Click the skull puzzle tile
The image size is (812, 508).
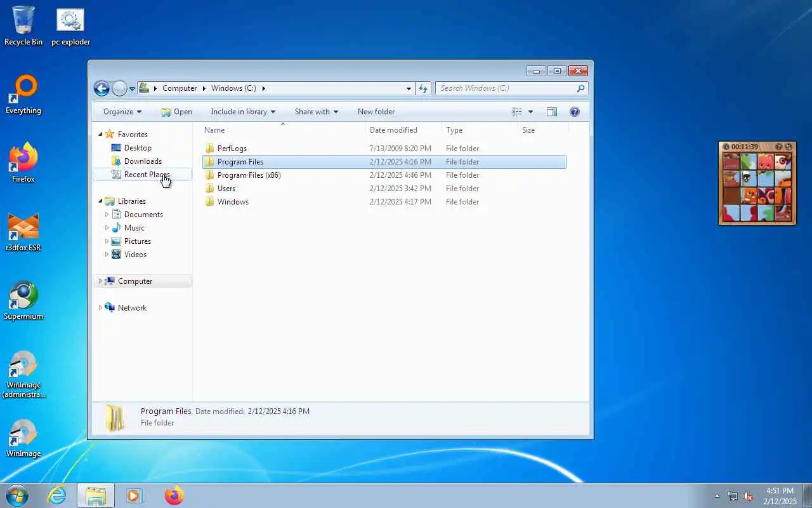(749, 178)
